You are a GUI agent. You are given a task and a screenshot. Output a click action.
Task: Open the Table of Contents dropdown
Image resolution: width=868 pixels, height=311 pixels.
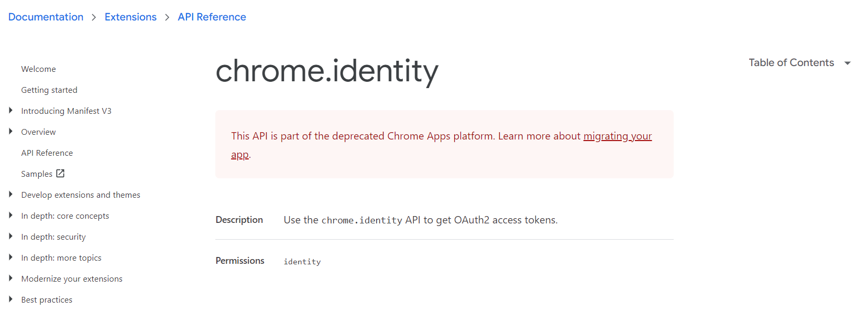click(x=791, y=62)
